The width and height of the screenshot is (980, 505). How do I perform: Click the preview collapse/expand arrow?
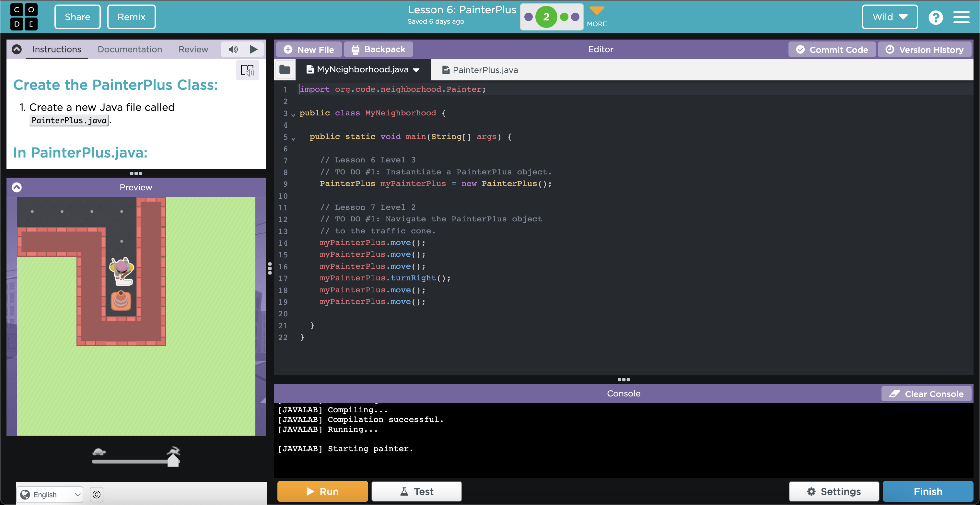tap(17, 187)
